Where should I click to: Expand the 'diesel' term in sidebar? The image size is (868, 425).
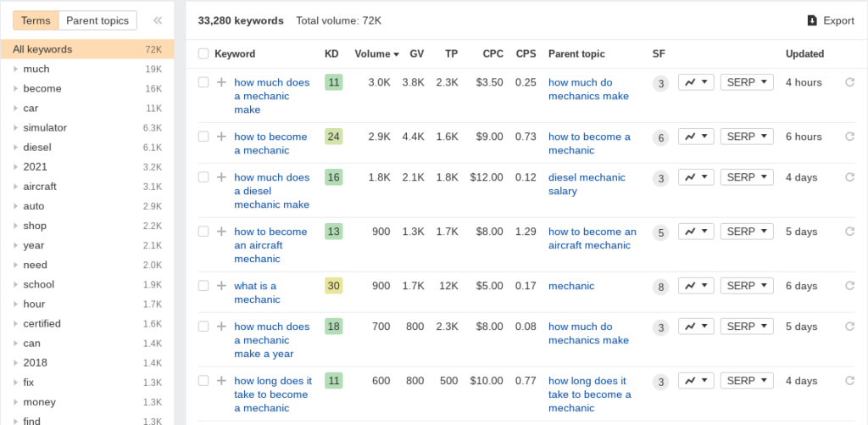click(x=15, y=148)
